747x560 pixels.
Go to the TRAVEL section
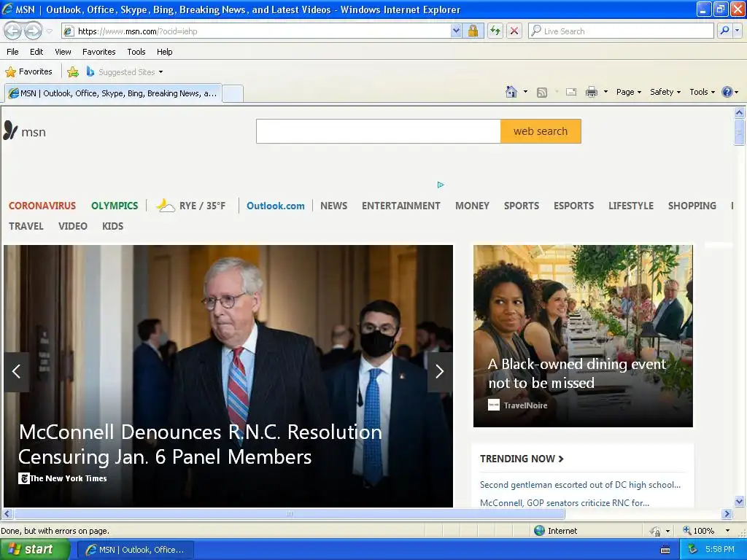click(26, 226)
